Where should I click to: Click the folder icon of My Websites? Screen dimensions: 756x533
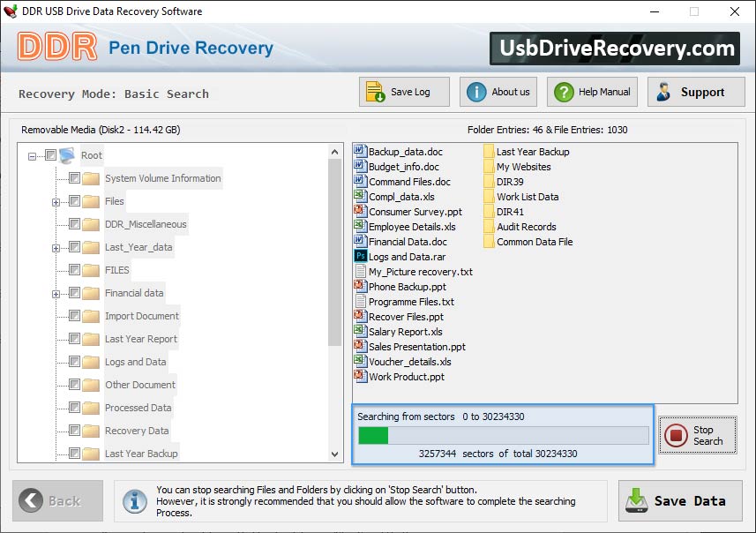click(x=489, y=167)
